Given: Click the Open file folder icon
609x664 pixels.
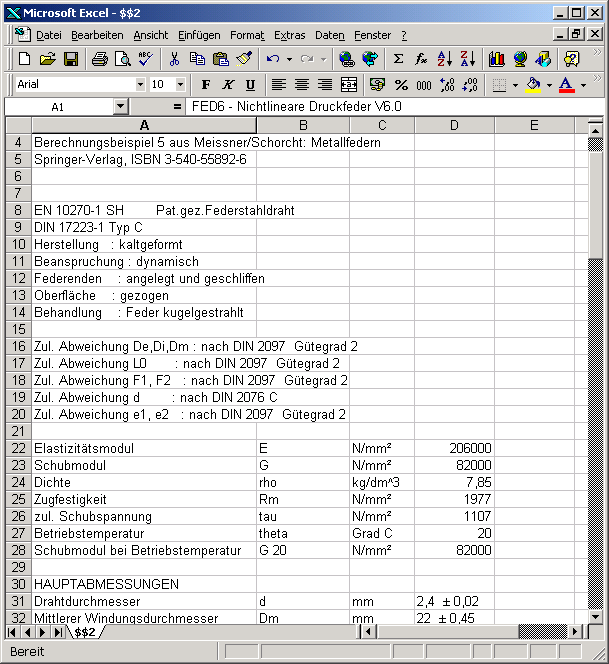Looking at the screenshot, I should point(48,59).
